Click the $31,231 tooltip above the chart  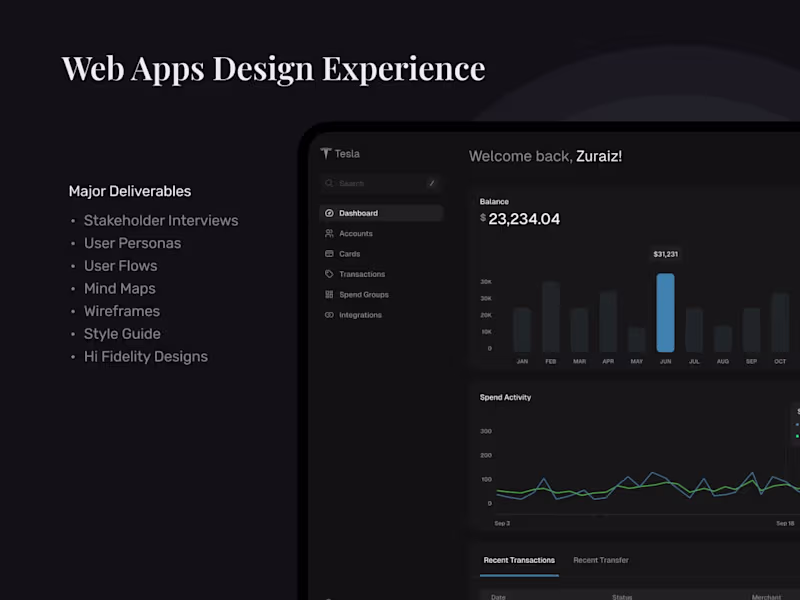[664, 254]
